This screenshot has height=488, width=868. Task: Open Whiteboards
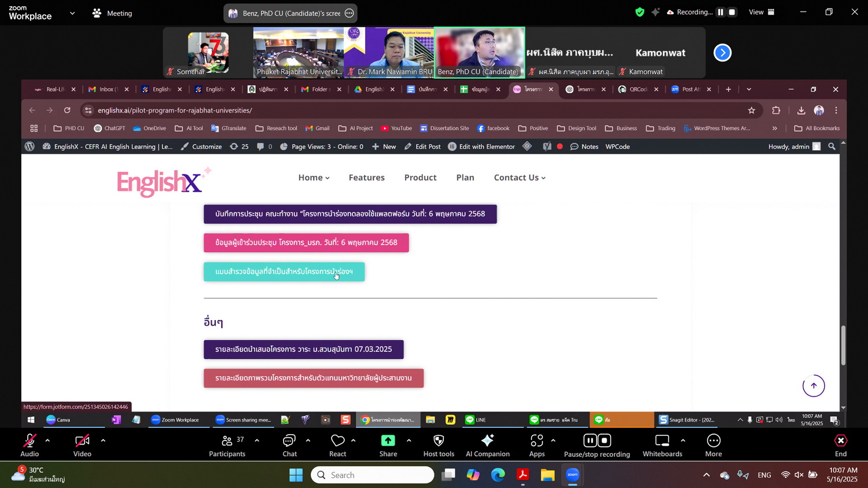(662, 445)
